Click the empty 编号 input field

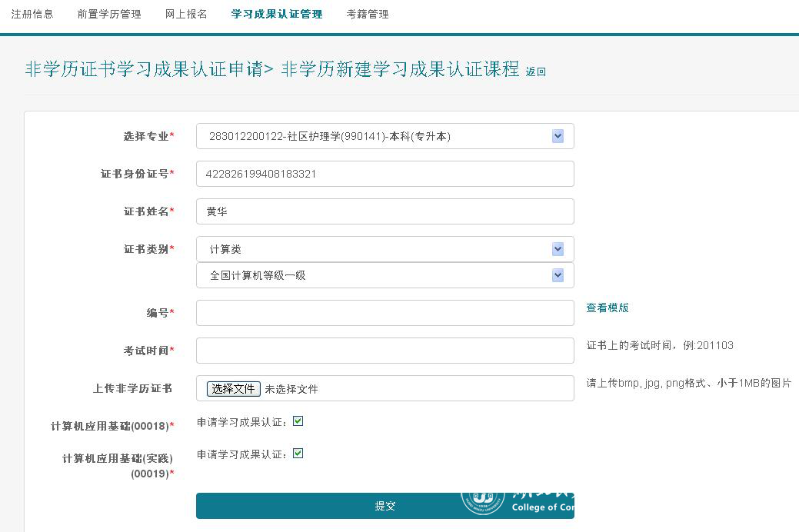pyautogui.click(x=385, y=313)
